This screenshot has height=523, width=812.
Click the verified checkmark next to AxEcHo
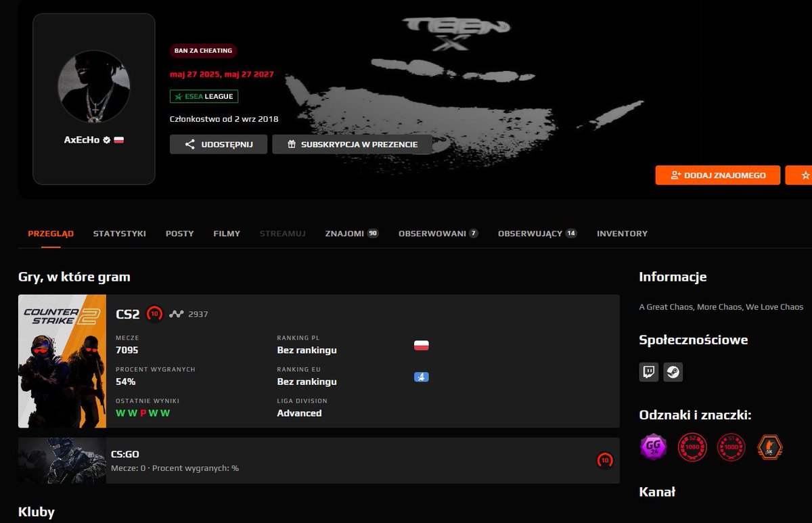(106, 140)
